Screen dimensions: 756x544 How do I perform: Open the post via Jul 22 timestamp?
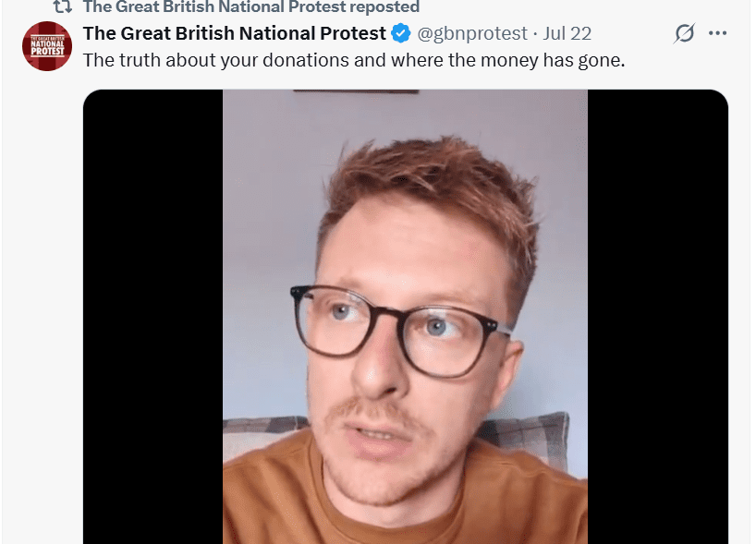click(x=567, y=34)
